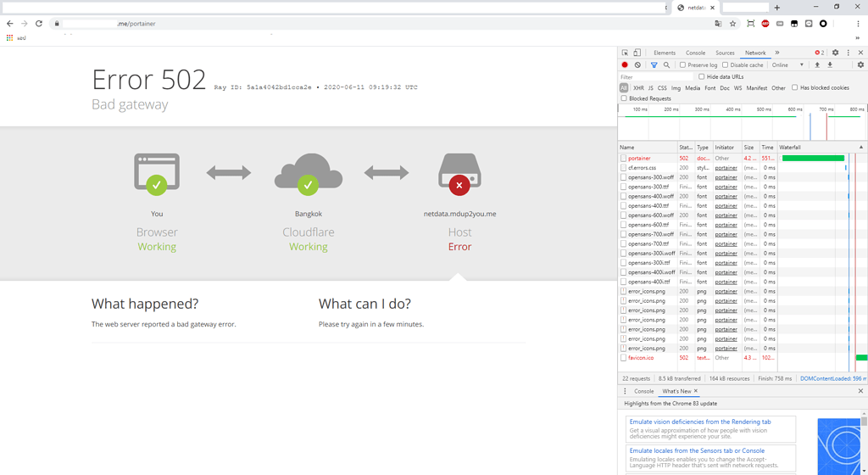
Task: Select the All request type filter
Action: [624, 88]
